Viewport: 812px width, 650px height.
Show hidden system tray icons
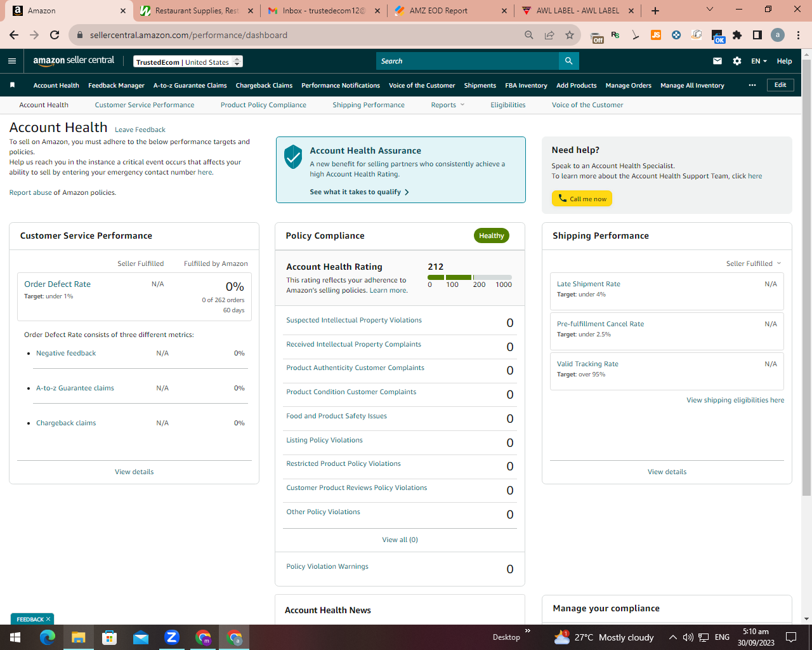coord(672,637)
